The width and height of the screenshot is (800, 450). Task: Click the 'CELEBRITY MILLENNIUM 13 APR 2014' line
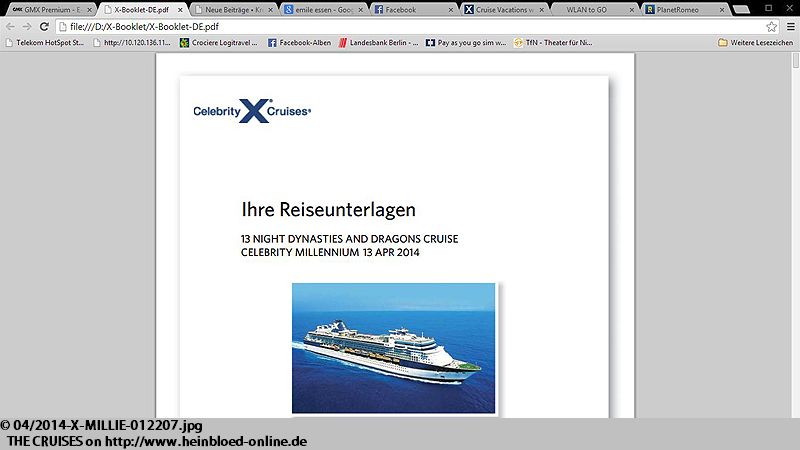(x=330, y=252)
